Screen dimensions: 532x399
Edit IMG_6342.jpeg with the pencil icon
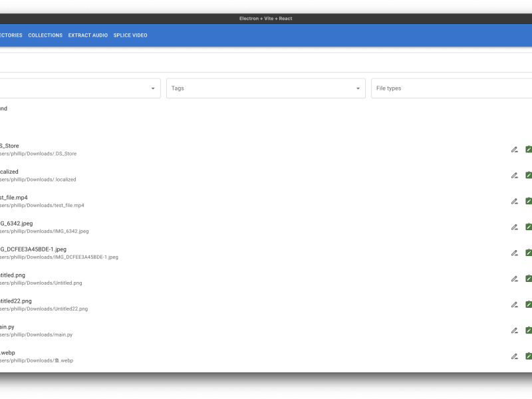(x=514, y=227)
